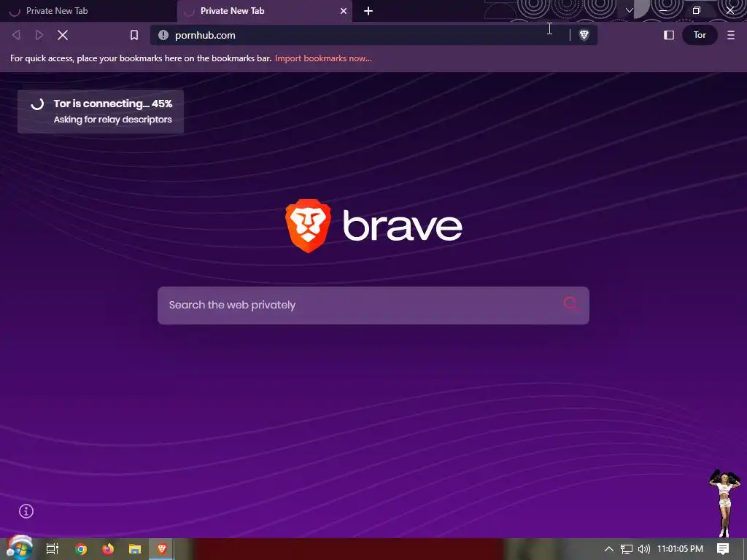Go back to the previous page
This screenshot has height=560, width=747.
16,35
